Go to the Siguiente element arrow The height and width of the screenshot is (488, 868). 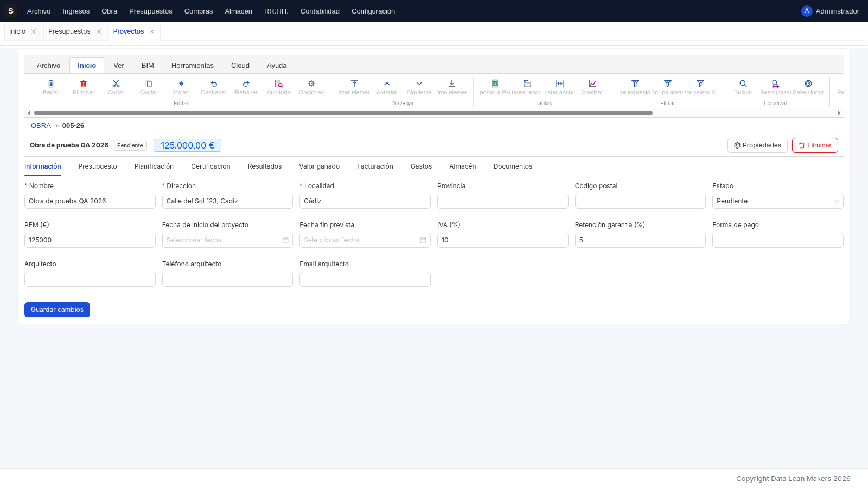(x=419, y=84)
